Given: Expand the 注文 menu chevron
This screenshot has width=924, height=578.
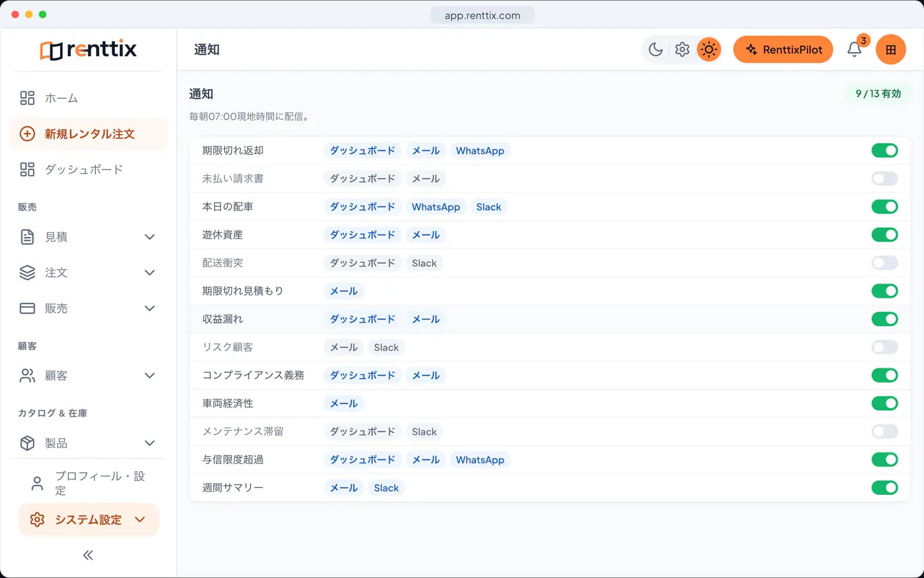Looking at the screenshot, I should click(x=150, y=273).
